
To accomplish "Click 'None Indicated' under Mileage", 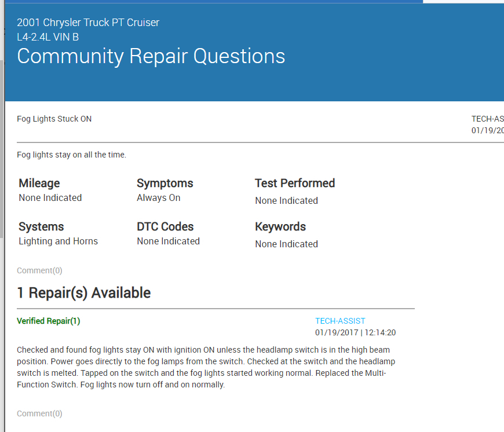I will 50,197.
